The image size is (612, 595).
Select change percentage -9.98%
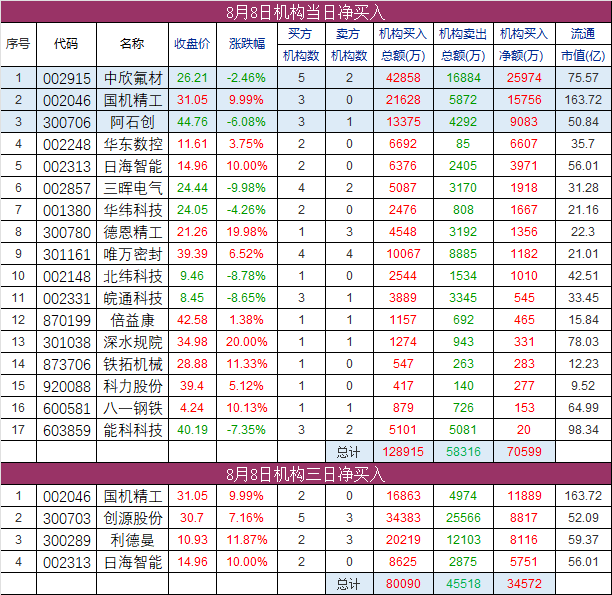pyautogui.click(x=247, y=188)
